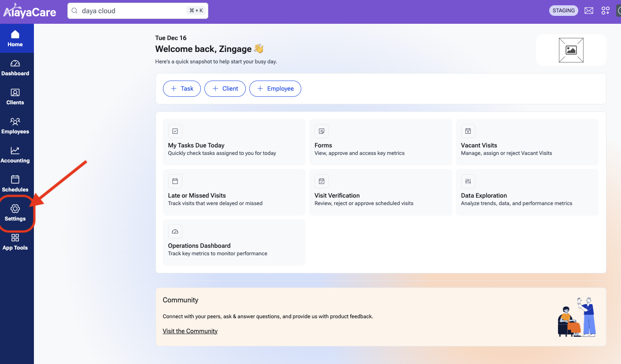The image size is (621, 364).
Task: Click 'Welcome back, Zingage' heading
Action: (x=210, y=49)
